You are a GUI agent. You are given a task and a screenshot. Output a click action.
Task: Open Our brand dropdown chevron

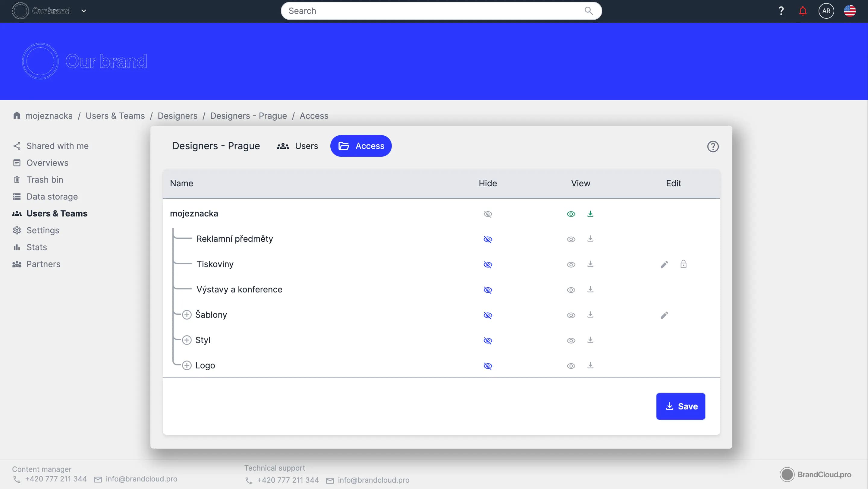click(83, 11)
